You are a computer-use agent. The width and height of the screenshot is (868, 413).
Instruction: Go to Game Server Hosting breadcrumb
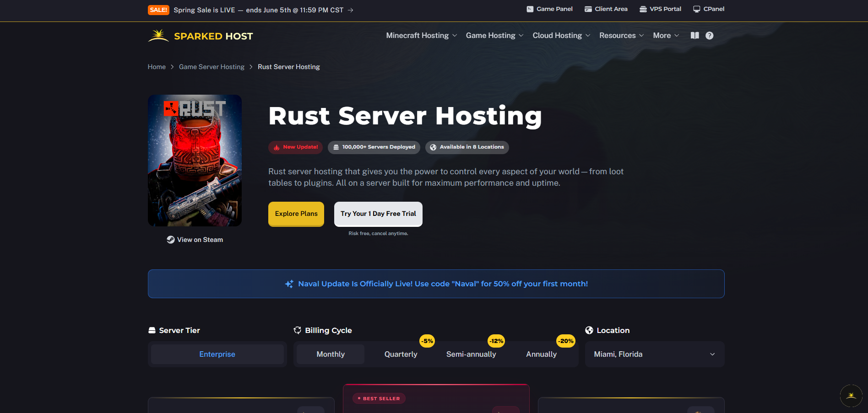212,67
